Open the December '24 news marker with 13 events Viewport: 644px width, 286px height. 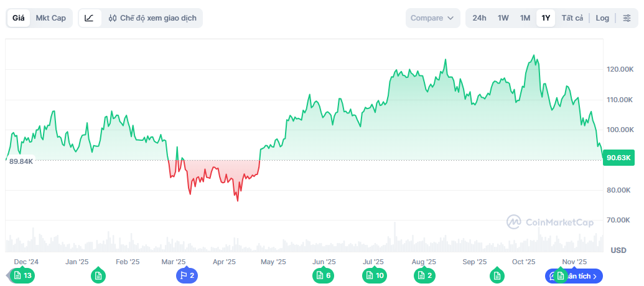coord(22,275)
